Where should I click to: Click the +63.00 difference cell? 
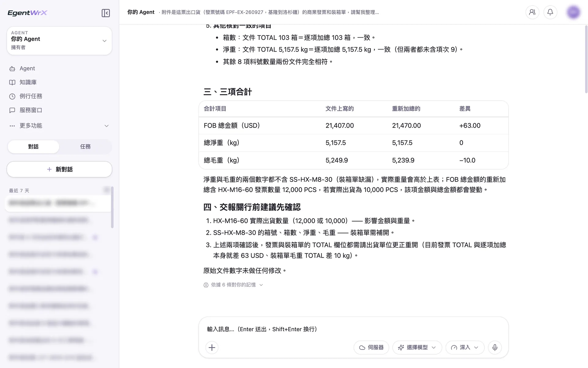click(x=470, y=125)
